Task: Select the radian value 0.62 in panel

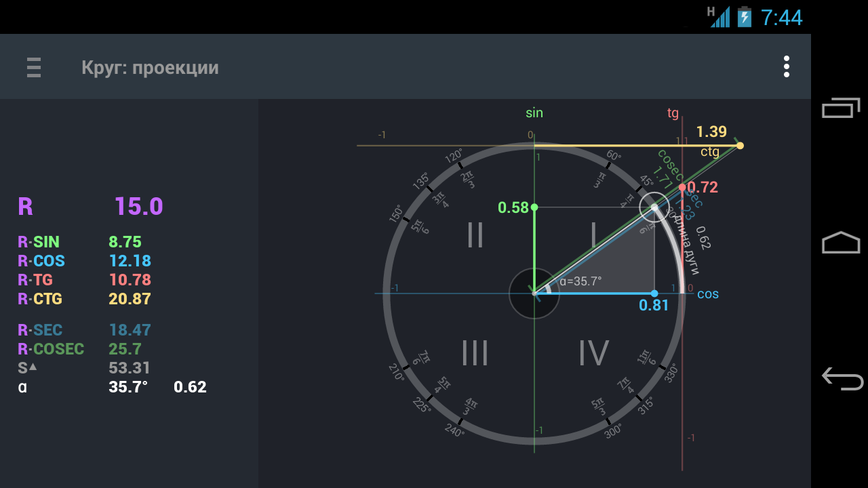Action: point(190,387)
